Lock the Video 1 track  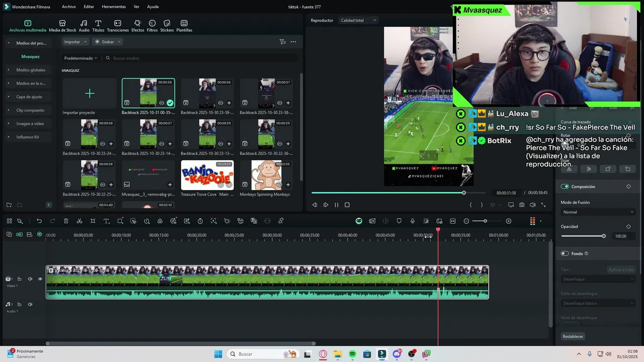click(19, 279)
